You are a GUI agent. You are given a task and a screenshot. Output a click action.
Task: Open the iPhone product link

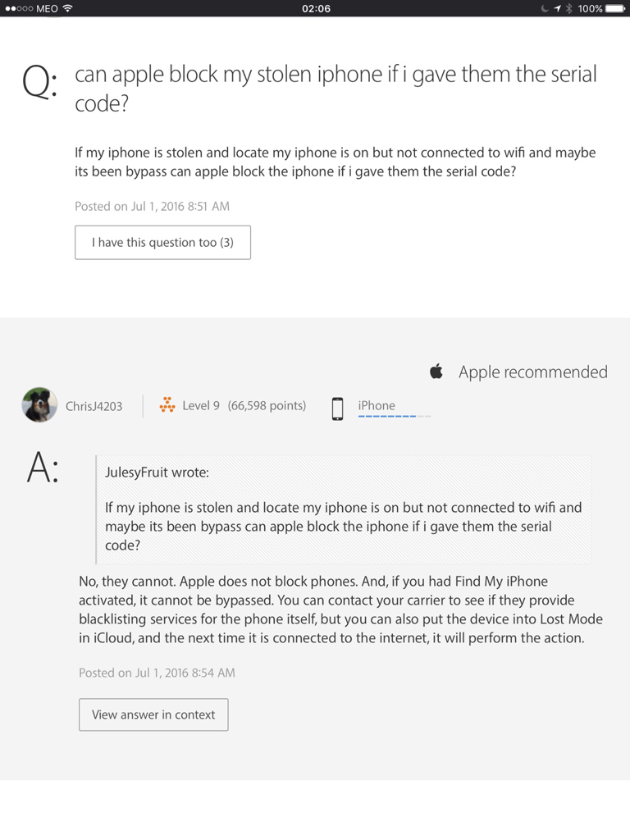[x=377, y=405]
